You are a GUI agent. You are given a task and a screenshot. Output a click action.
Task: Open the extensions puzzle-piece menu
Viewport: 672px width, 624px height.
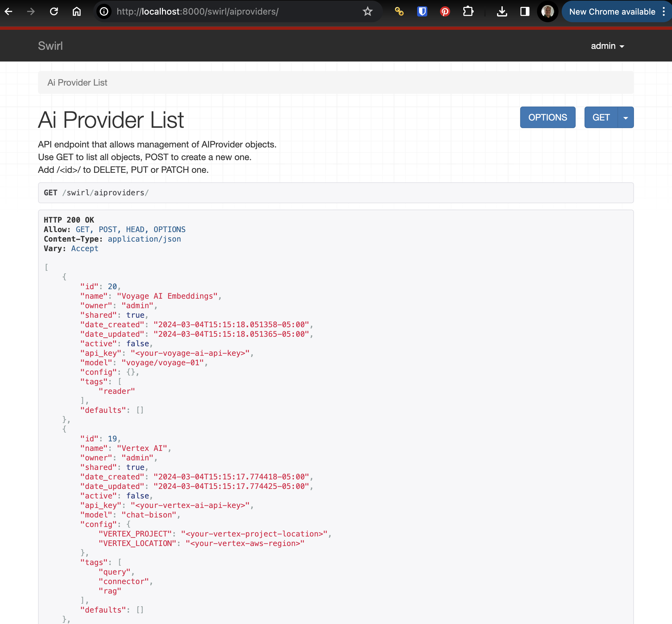468,11
